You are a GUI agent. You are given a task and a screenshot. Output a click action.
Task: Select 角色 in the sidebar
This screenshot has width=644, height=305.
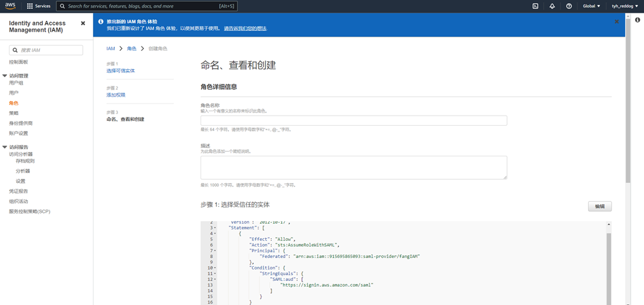coord(13,103)
